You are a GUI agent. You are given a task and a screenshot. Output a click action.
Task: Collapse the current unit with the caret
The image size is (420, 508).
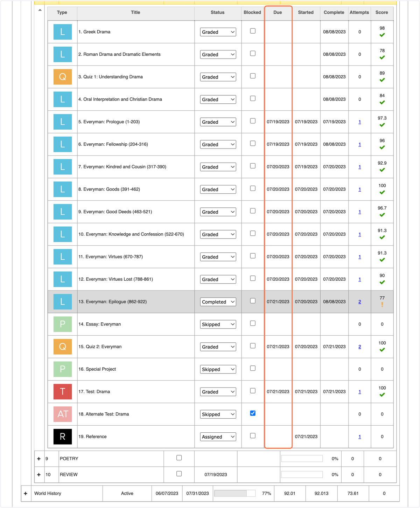pyautogui.click(x=40, y=11)
